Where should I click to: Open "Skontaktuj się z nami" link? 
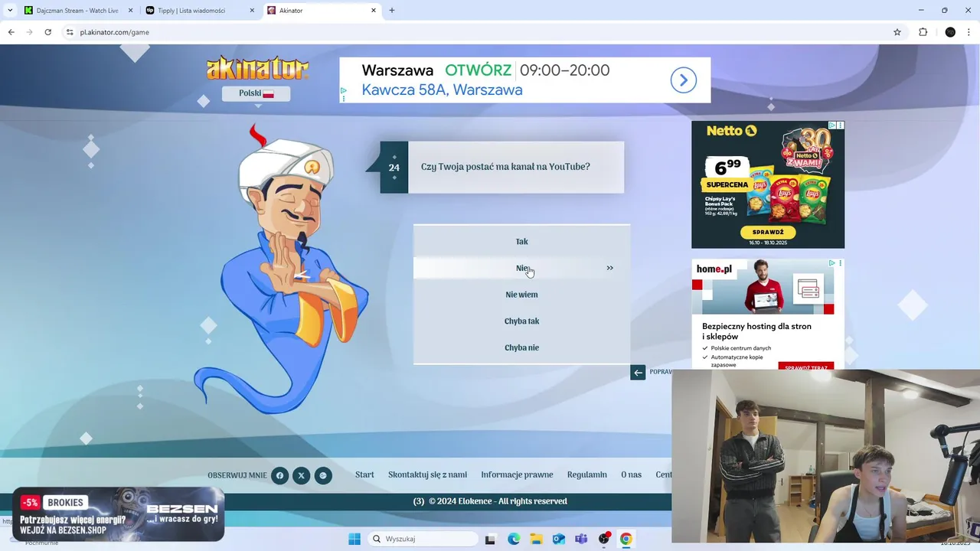point(427,474)
